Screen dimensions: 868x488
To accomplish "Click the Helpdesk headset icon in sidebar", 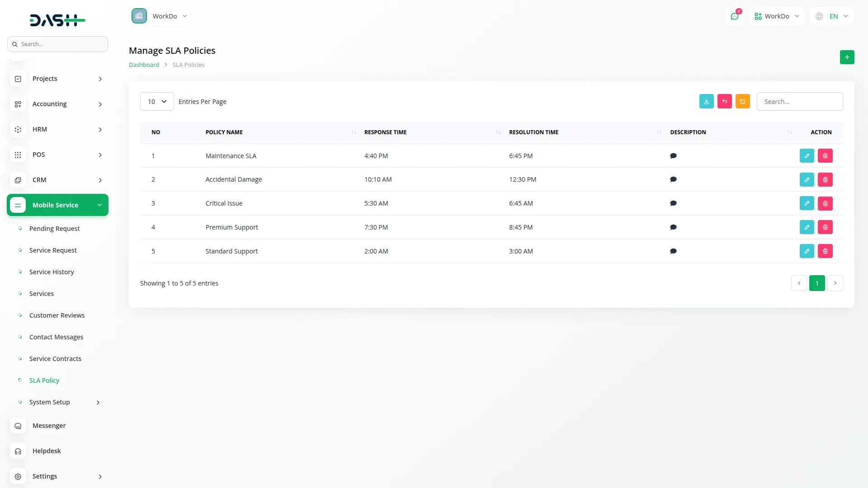I will pyautogui.click(x=18, y=451).
